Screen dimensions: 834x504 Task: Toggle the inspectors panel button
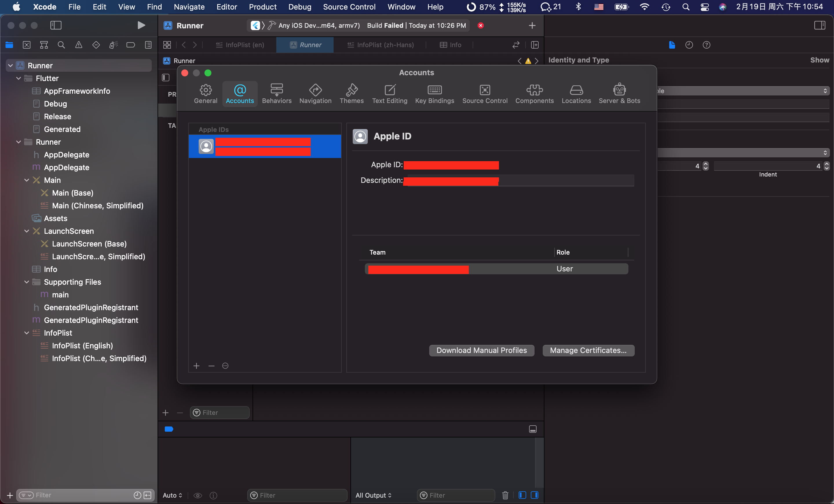[820, 25]
